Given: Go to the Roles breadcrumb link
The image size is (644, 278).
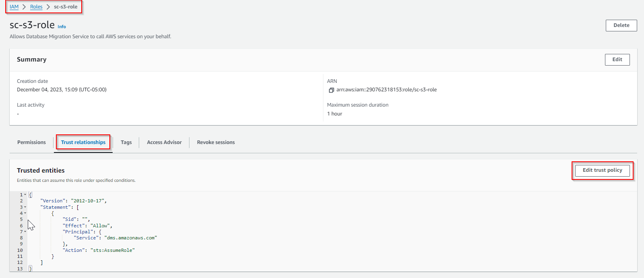Looking at the screenshot, I should [36, 7].
